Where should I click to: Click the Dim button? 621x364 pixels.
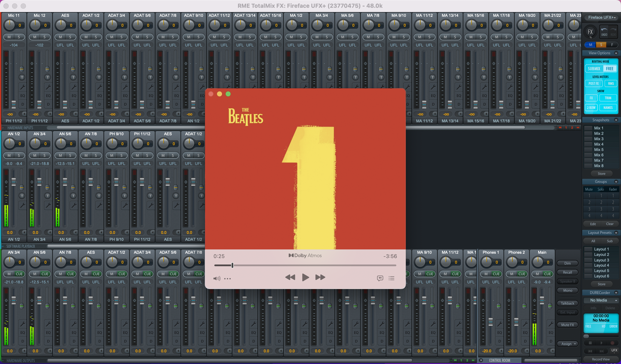[x=567, y=263]
